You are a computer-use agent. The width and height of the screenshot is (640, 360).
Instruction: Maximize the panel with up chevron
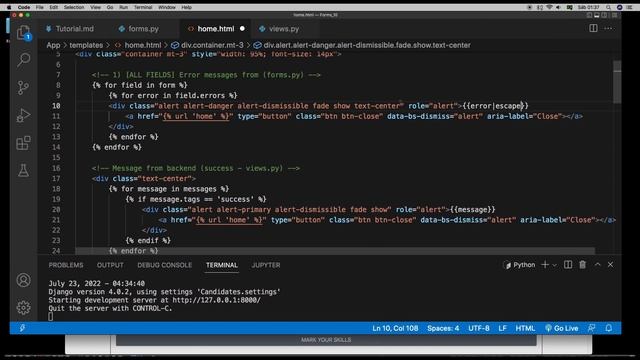[598, 265]
